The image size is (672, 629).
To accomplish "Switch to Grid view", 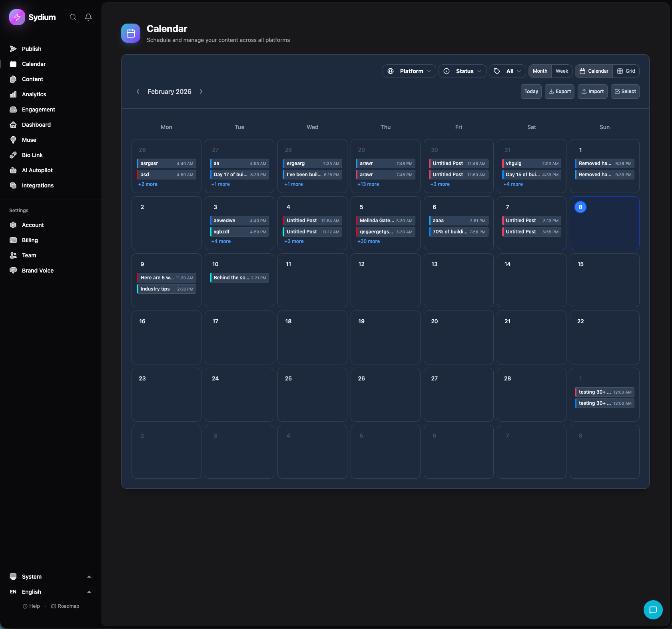I will [625, 71].
